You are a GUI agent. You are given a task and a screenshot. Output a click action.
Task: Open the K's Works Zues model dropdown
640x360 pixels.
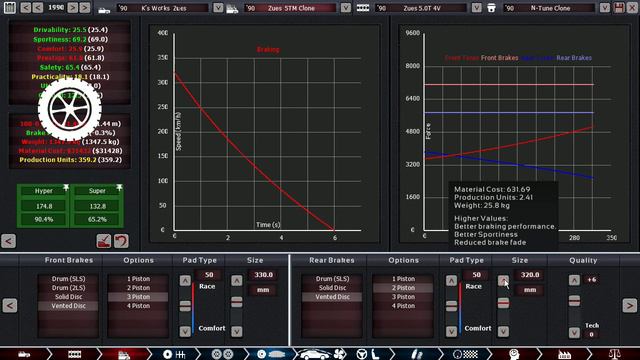pos(218,8)
